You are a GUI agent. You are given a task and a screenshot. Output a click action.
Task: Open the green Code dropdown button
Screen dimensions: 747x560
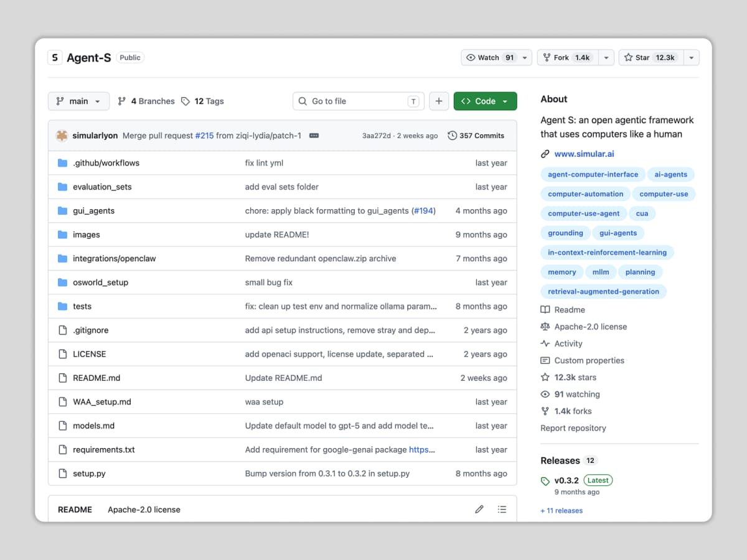click(x=486, y=101)
